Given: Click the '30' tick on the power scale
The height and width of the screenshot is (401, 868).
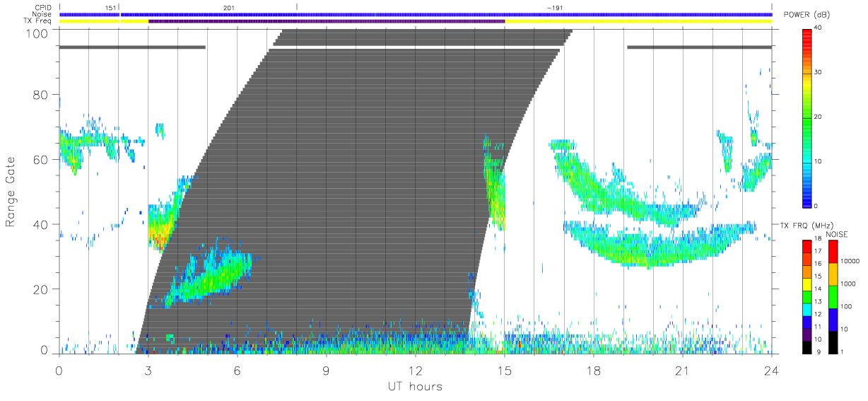Looking at the screenshot, I should click(x=819, y=73).
